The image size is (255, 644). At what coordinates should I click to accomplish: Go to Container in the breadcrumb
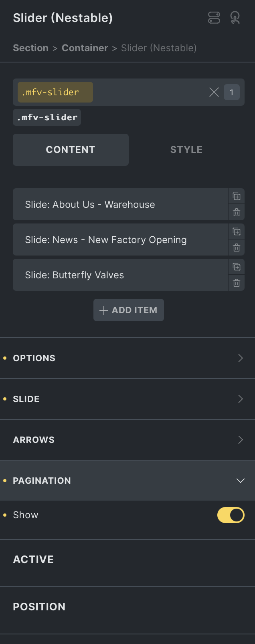click(x=85, y=48)
